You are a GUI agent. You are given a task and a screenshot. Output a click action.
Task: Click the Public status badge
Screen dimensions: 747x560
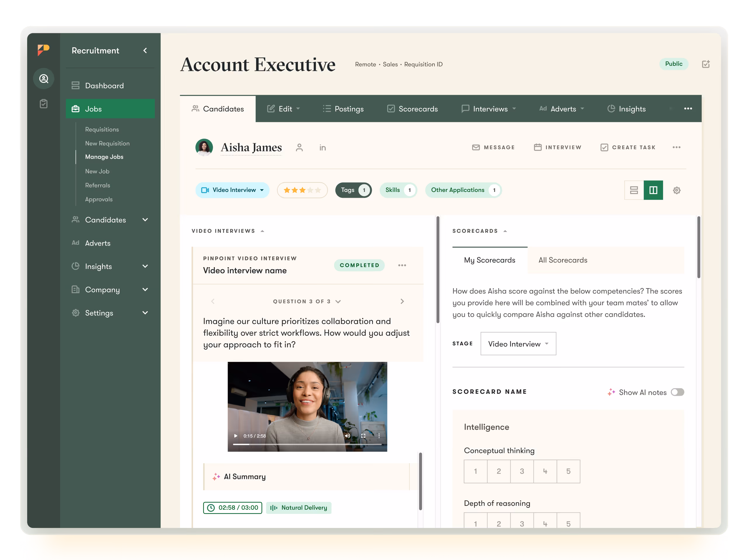(674, 64)
